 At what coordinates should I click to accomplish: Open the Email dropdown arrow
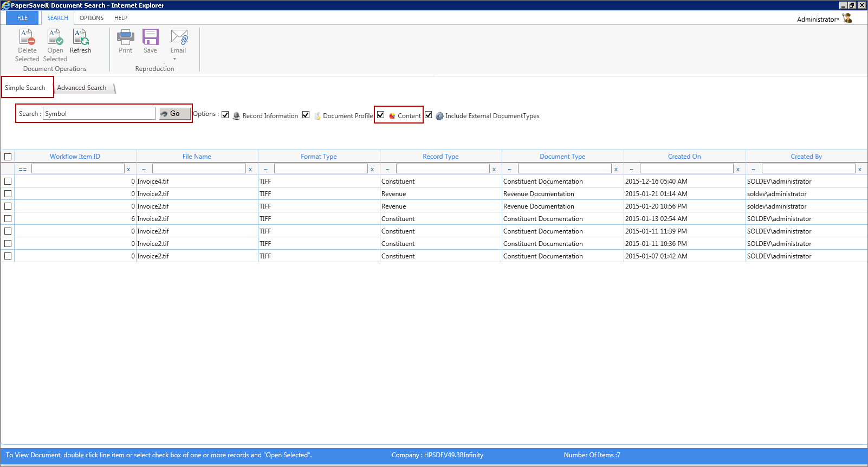click(174, 59)
